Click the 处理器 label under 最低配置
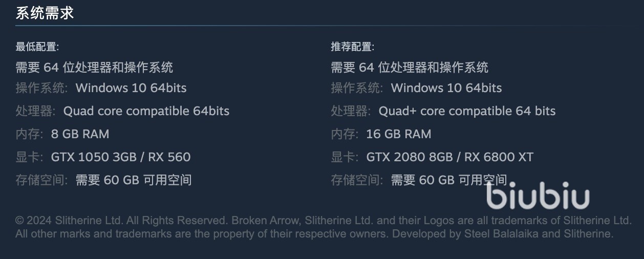Image resolution: width=644 pixels, height=259 pixels. [x=35, y=111]
